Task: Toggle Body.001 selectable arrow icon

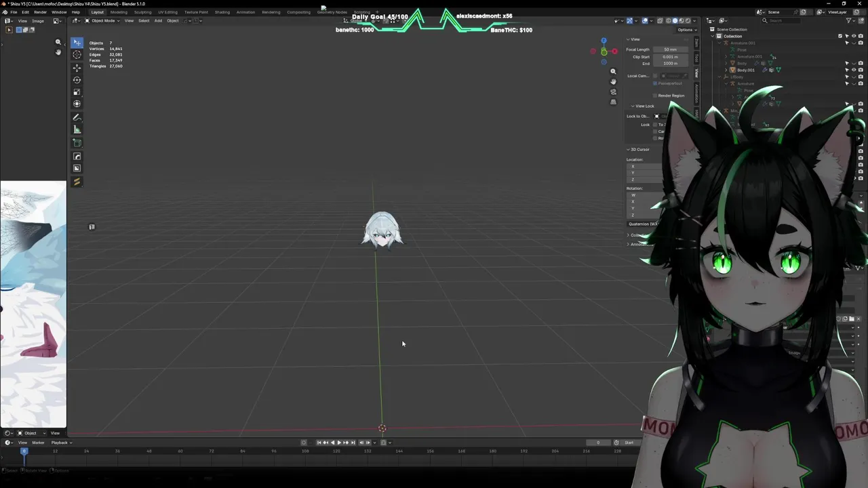Action: [x=847, y=70]
